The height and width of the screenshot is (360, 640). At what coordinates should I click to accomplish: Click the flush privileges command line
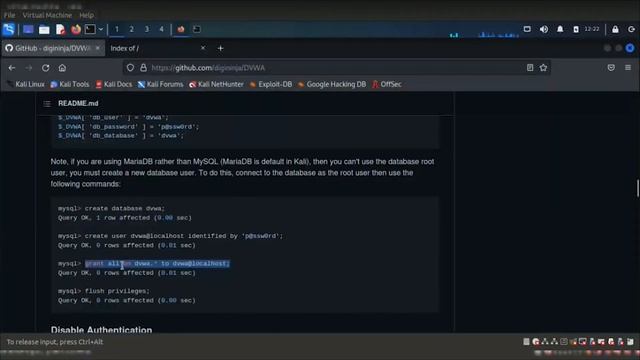coord(104,291)
